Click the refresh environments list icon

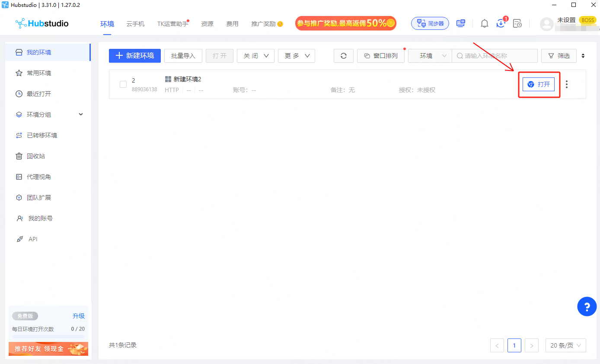click(344, 56)
